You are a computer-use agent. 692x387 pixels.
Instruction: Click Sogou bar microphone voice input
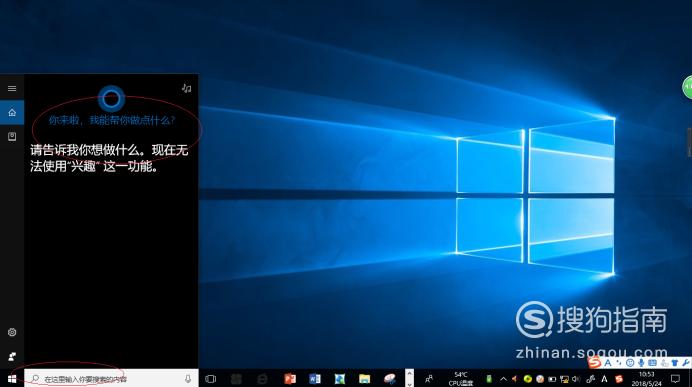[641, 363]
